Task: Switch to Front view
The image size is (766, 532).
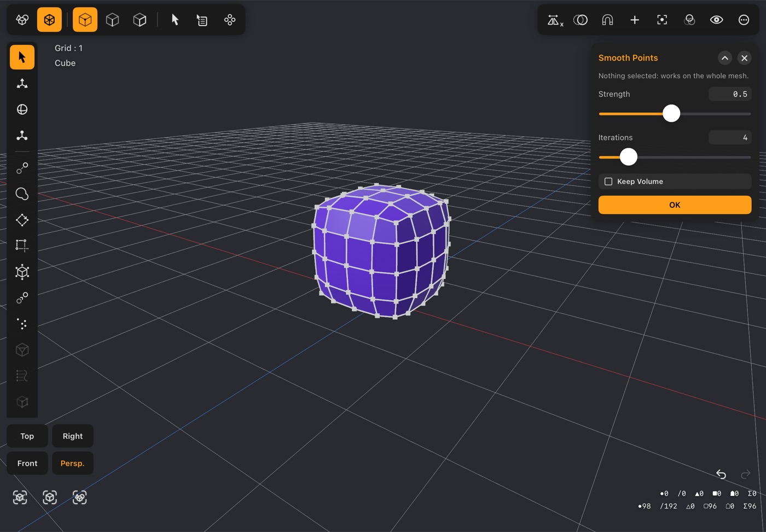Action: [x=27, y=463]
